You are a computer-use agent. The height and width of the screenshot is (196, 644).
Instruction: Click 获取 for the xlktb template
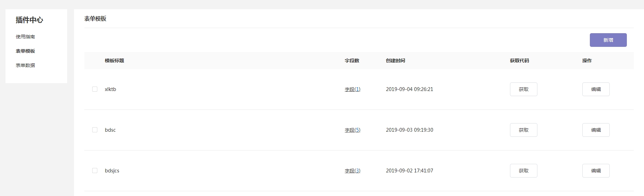click(x=523, y=89)
